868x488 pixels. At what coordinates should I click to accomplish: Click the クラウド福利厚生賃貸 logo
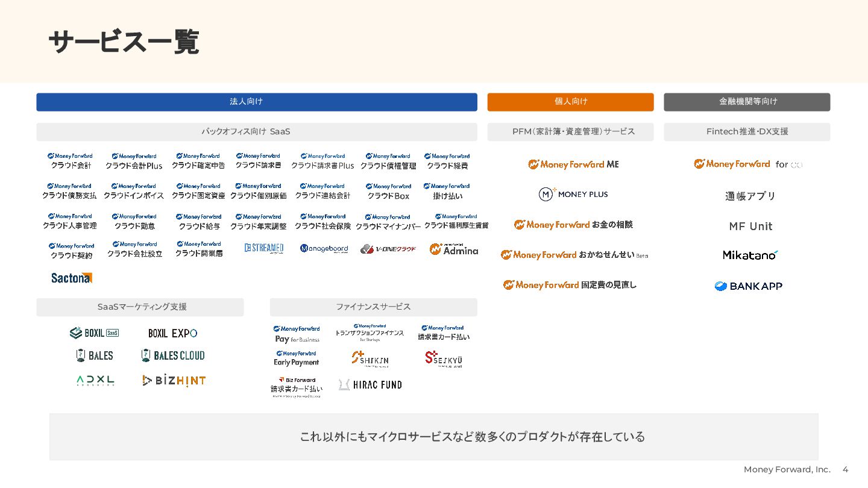coord(456,221)
